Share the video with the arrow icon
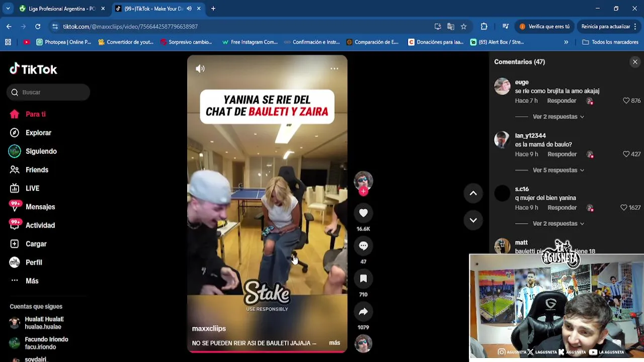This screenshot has width=644, height=362. pos(363,312)
